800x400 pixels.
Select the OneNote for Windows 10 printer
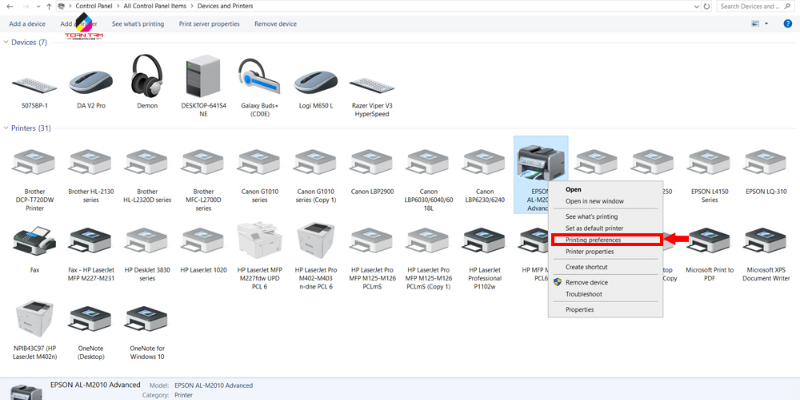[147, 319]
